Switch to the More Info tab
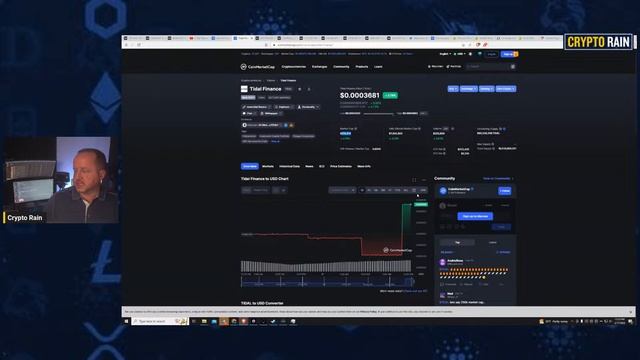This screenshot has height=360, width=640. [x=364, y=167]
